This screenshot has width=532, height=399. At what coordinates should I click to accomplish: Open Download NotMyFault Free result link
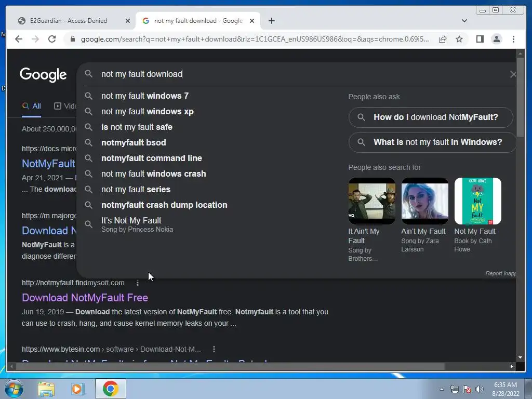click(85, 298)
